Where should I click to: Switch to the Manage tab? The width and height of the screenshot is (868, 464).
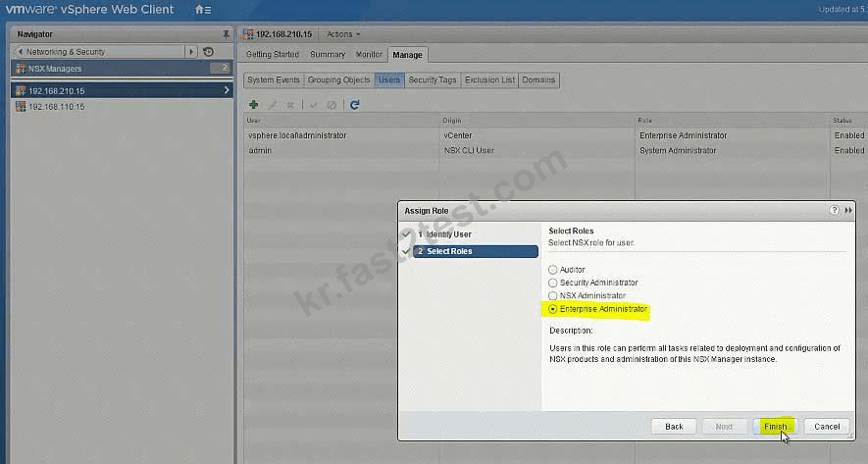tap(407, 55)
